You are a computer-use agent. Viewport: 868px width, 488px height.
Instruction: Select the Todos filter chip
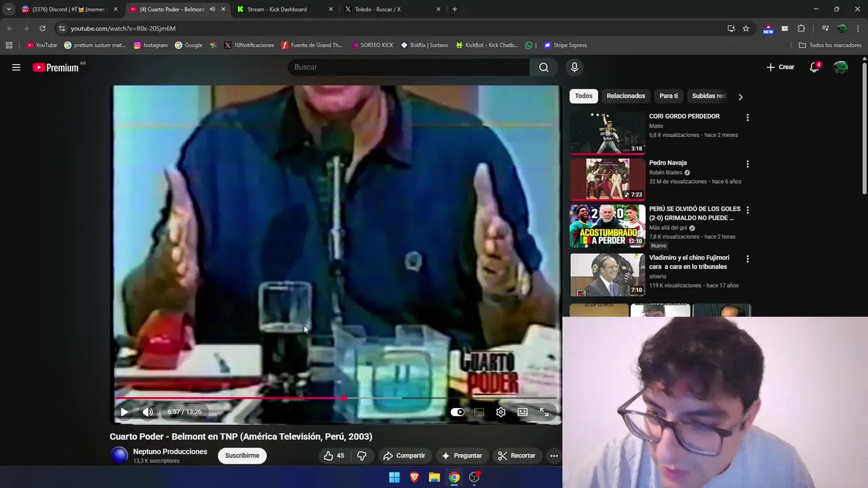pos(584,96)
